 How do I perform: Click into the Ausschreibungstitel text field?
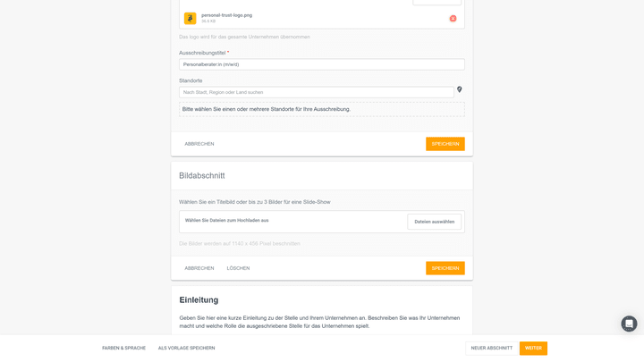pos(321,64)
